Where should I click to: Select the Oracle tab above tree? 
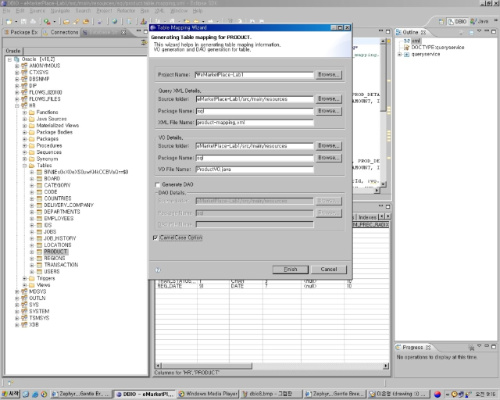point(13,51)
